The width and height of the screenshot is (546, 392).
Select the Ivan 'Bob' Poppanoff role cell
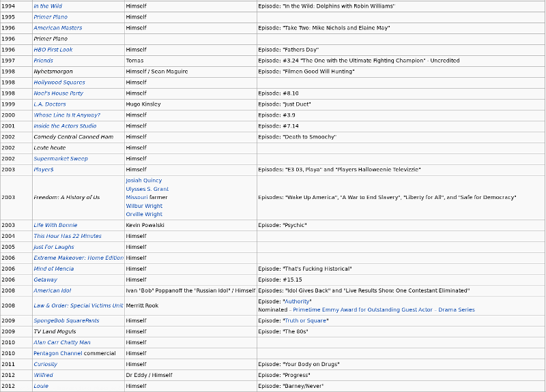pyautogui.click(x=191, y=290)
